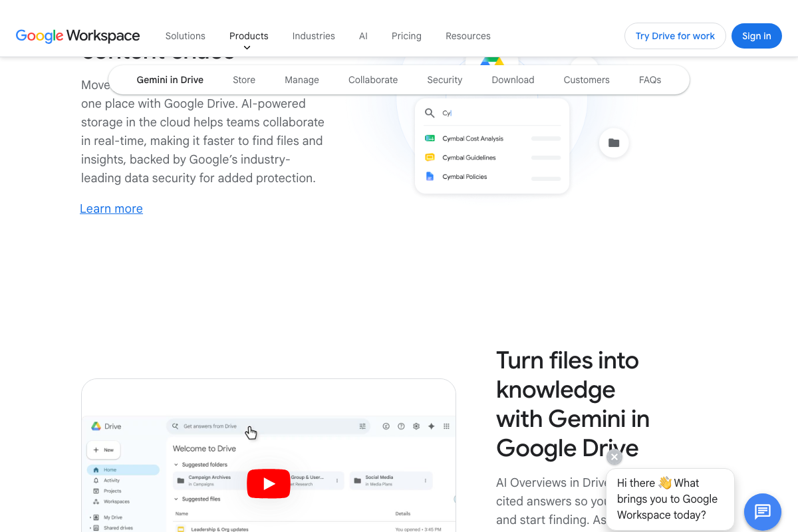Open the Resources menu
798x532 pixels.
coord(468,36)
